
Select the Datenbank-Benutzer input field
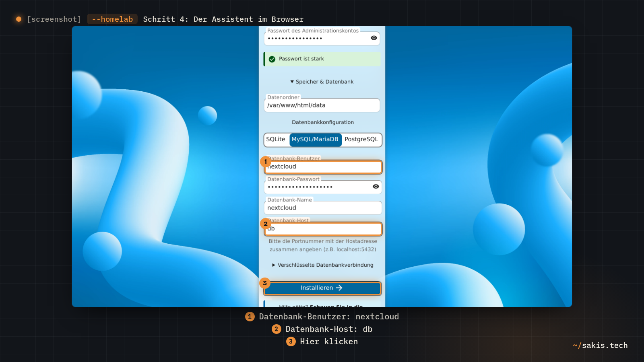(x=323, y=167)
